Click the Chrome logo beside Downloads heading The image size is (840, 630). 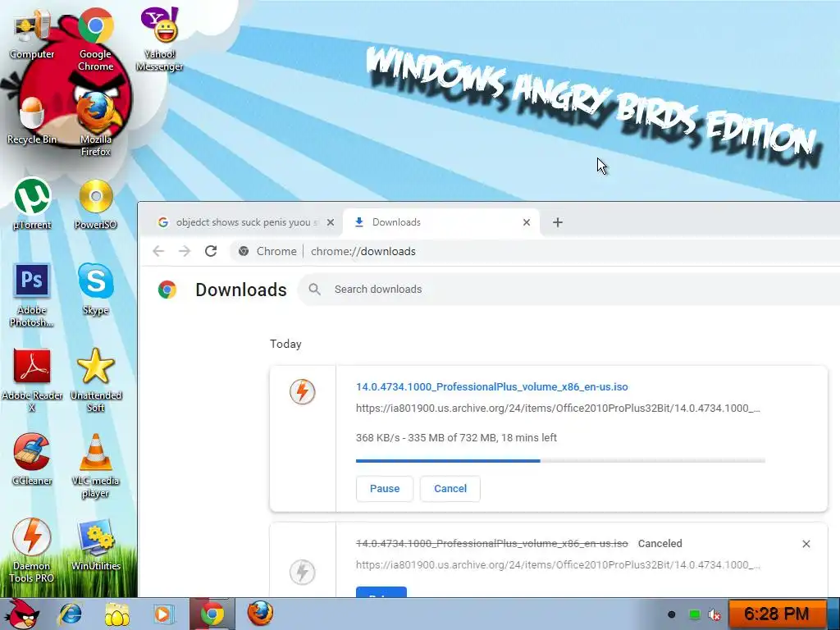click(x=167, y=290)
